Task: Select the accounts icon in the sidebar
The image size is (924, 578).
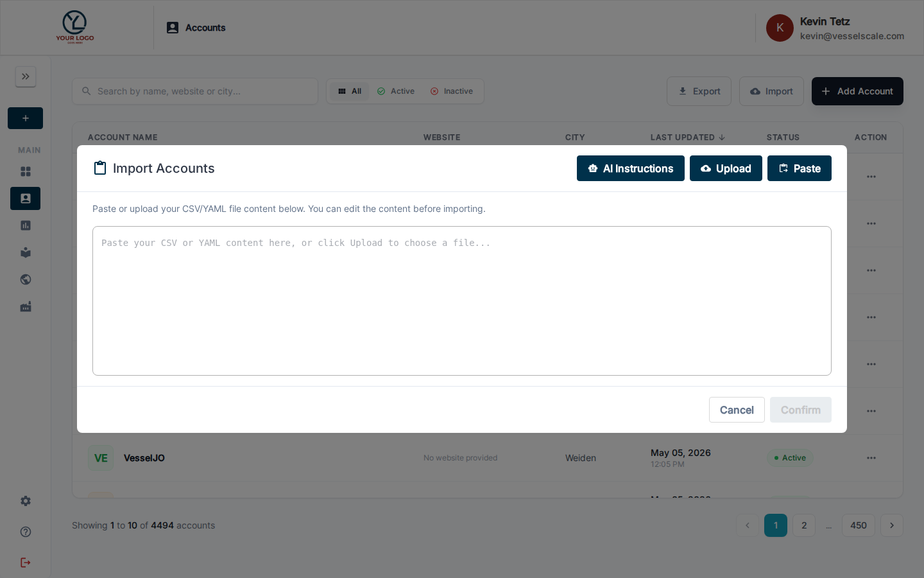Action: (26, 198)
